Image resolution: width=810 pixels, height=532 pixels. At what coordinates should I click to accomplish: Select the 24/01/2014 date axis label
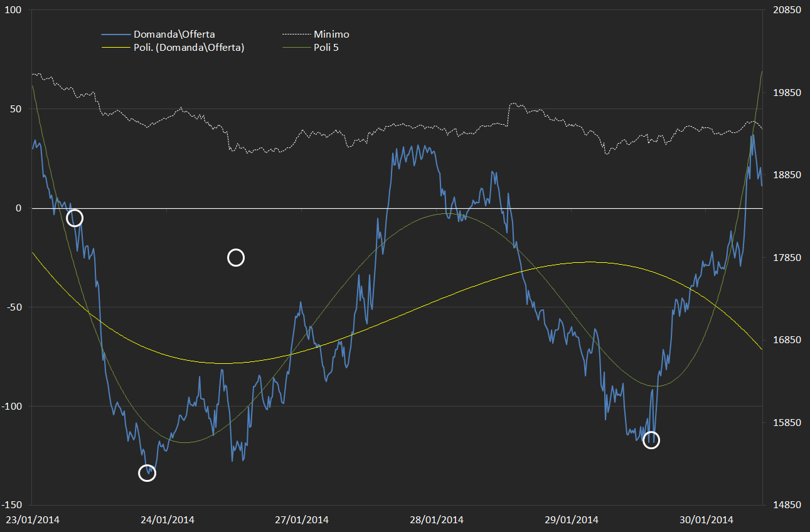click(168, 520)
